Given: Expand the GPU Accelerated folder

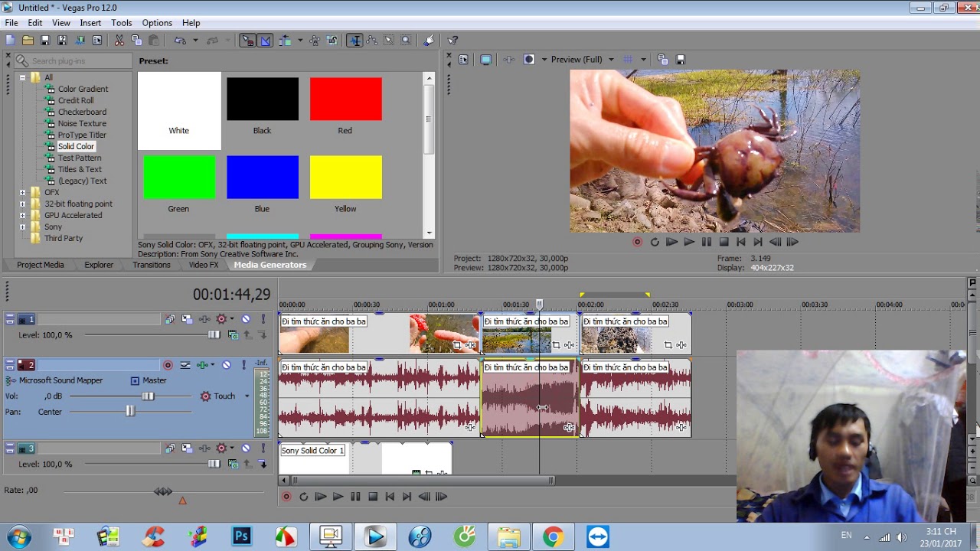Looking at the screenshot, I should [22, 215].
